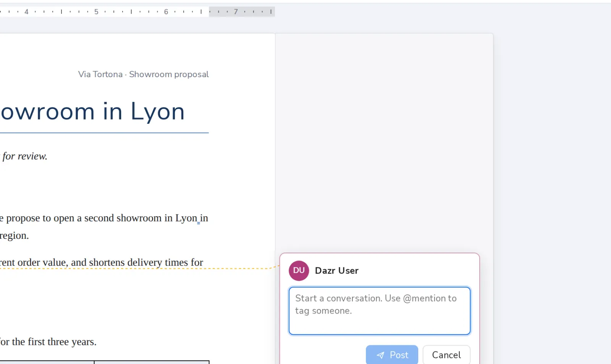Click the line 'second showroom in Lyon in'

click(146, 218)
